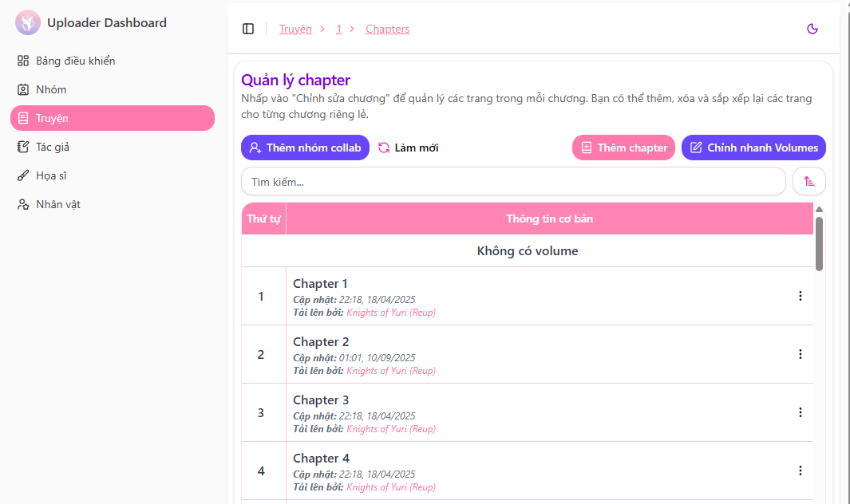Toggle dark mode with the moon icon
The height and width of the screenshot is (504, 850).
(x=812, y=29)
